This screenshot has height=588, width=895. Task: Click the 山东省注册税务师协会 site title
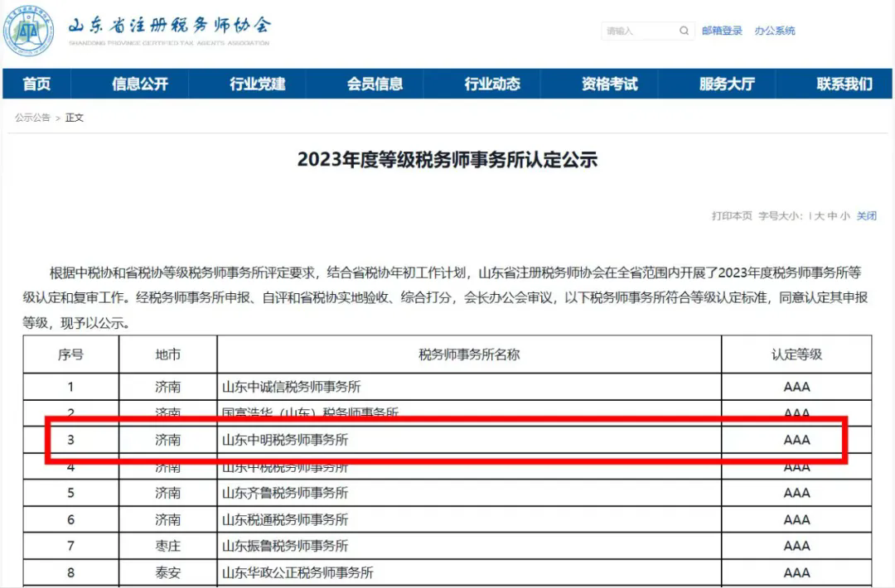[x=170, y=26]
